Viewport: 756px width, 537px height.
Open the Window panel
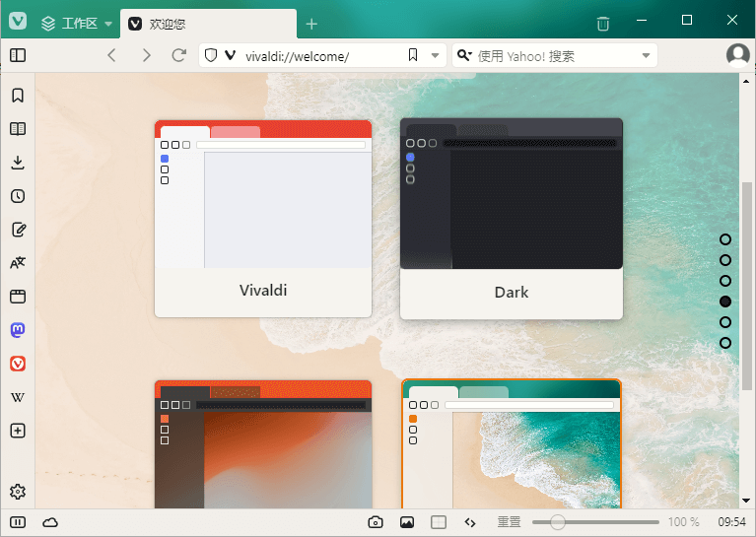click(x=18, y=297)
